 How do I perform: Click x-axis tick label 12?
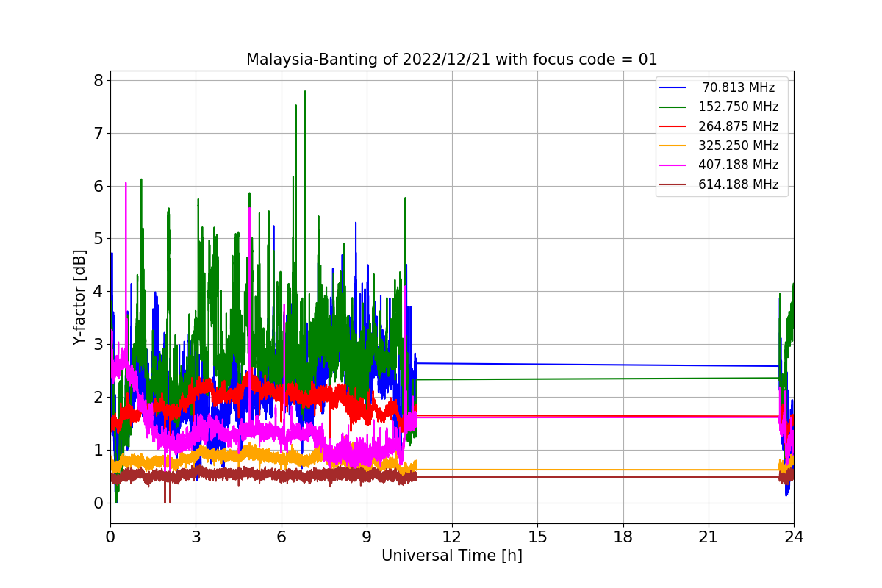[x=452, y=537]
